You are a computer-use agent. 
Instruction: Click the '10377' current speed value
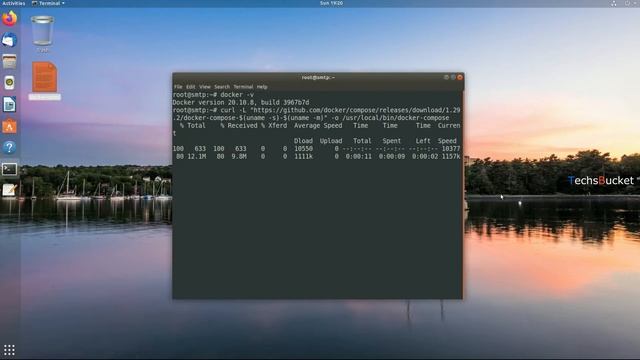click(x=451, y=149)
